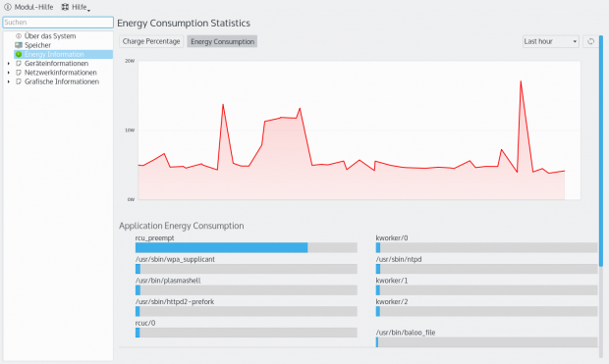Click the Modul-Hilfe info icon

[x=8, y=7]
